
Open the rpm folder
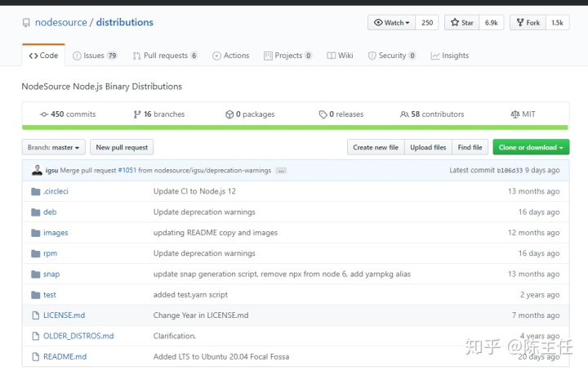tap(51, 253)
